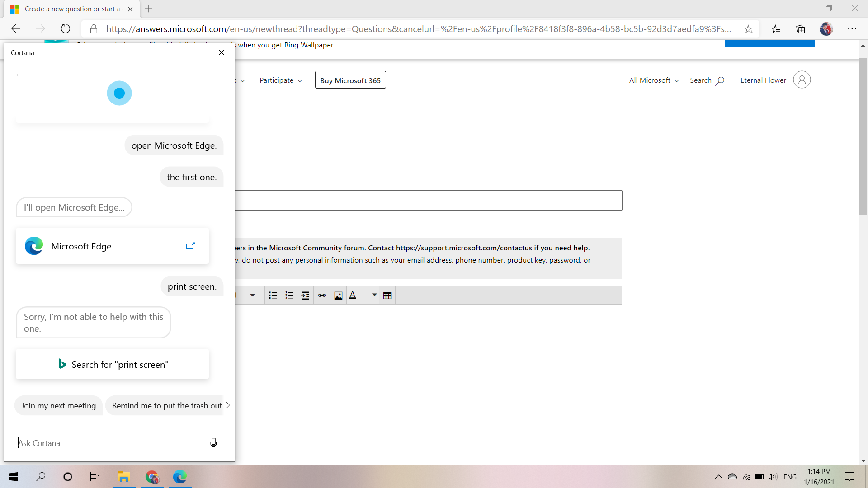
Task: Expand the font color dropdown arrow
Action: point(374,295)
